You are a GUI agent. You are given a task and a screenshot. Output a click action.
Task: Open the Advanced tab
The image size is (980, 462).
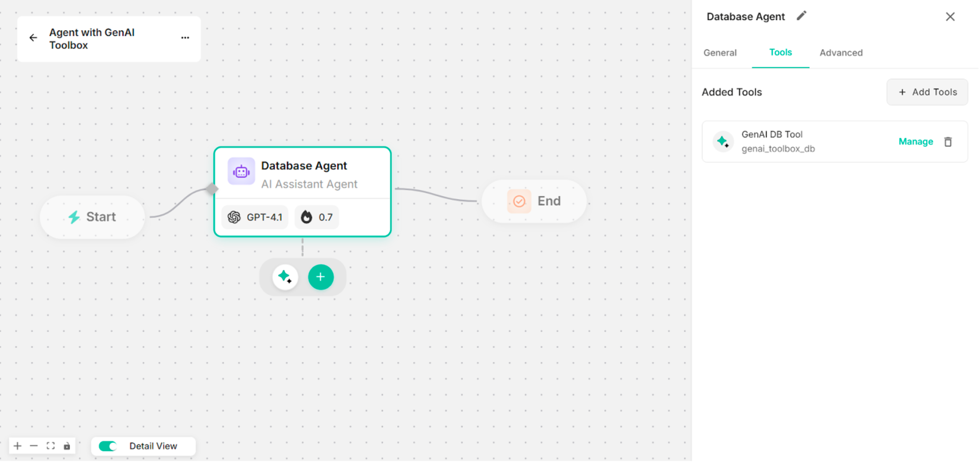click(x=841, y=53)
